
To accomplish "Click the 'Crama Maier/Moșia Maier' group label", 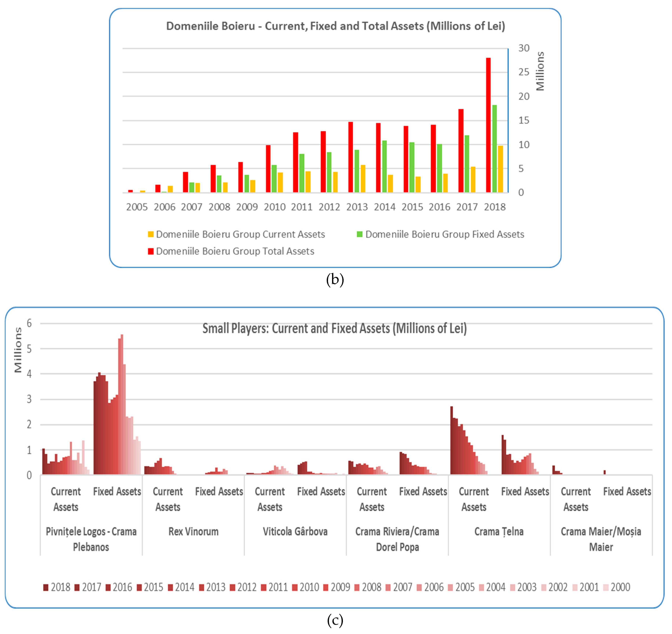I will pos(601,539).
